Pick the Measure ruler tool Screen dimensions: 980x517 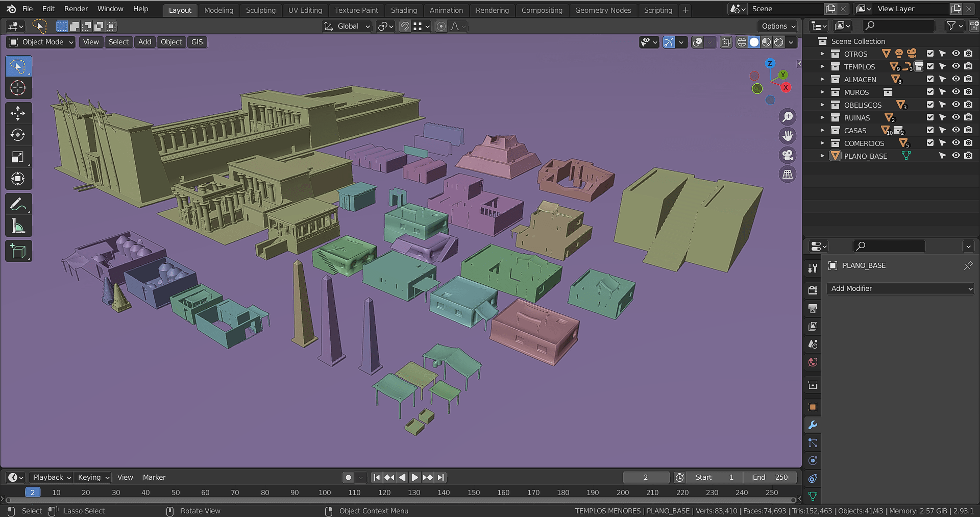pos(18,227)
